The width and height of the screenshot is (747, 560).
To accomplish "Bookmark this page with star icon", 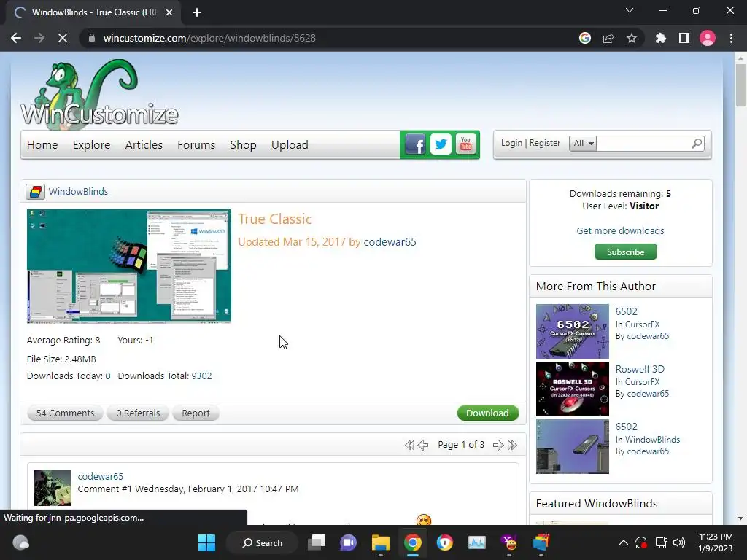I will click(631, 38).
